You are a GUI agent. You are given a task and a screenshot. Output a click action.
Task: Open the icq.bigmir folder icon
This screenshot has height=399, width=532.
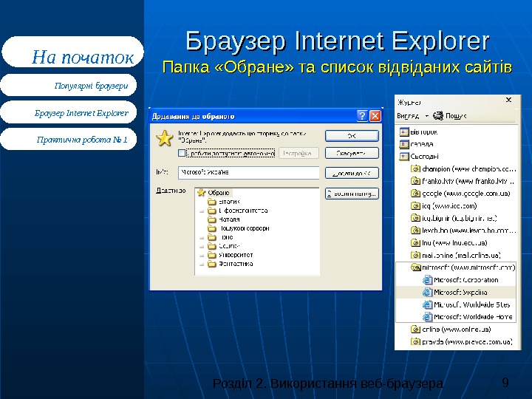(x=415, y=218)
